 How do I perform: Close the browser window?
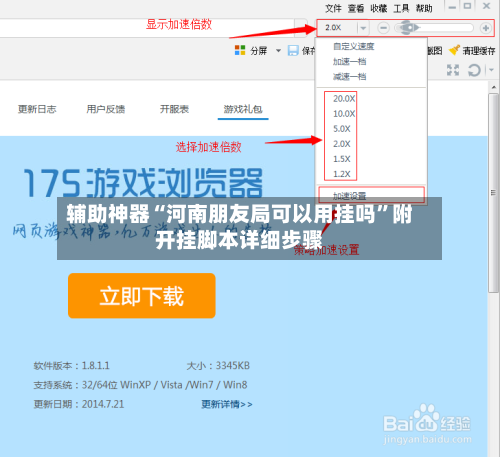click(x=486, y=6)
